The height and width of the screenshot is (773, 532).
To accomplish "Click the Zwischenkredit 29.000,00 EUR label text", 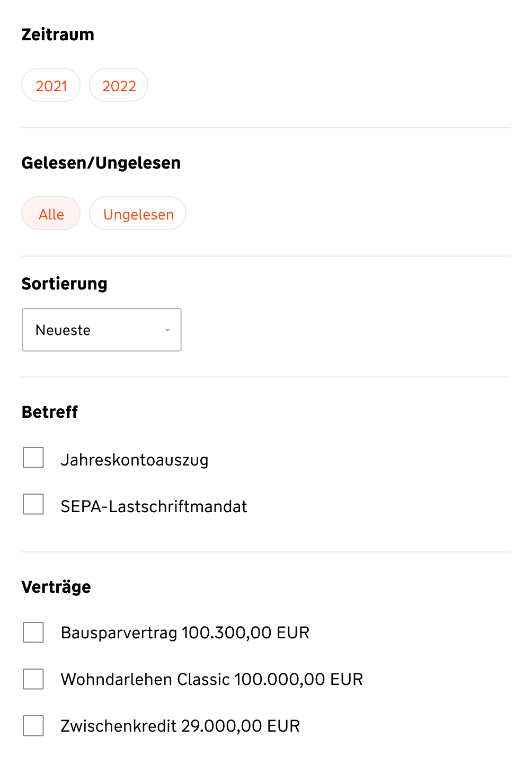I will (x=180, y=726).
